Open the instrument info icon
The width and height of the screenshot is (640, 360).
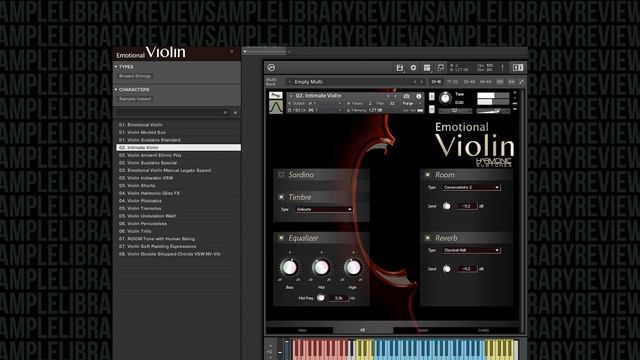(x=418, y=96)
